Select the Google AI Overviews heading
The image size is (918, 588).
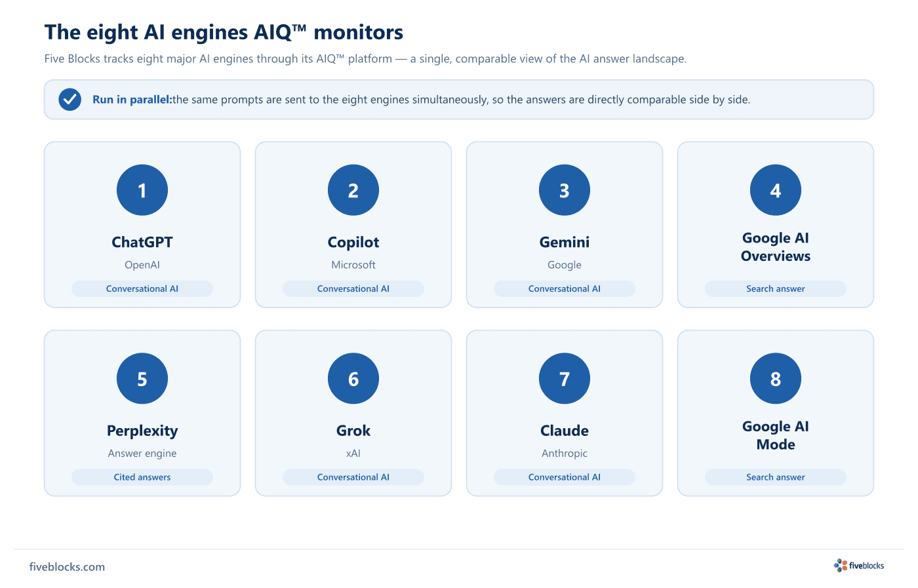pos(776,247)
